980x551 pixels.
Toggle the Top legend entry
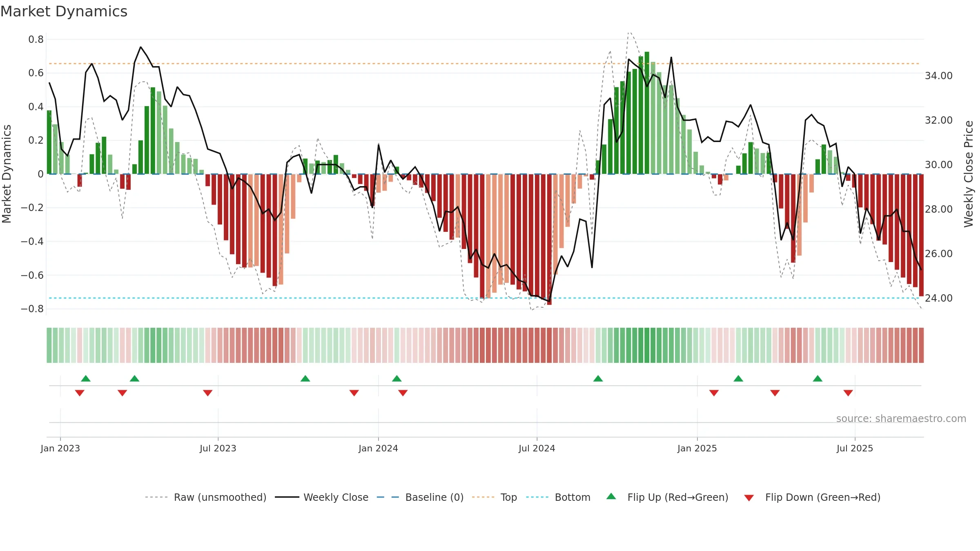click(494, 497)
